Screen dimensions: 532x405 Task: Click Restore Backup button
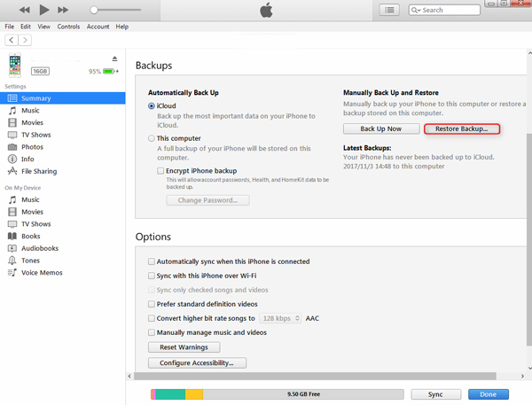pos(462,129)
